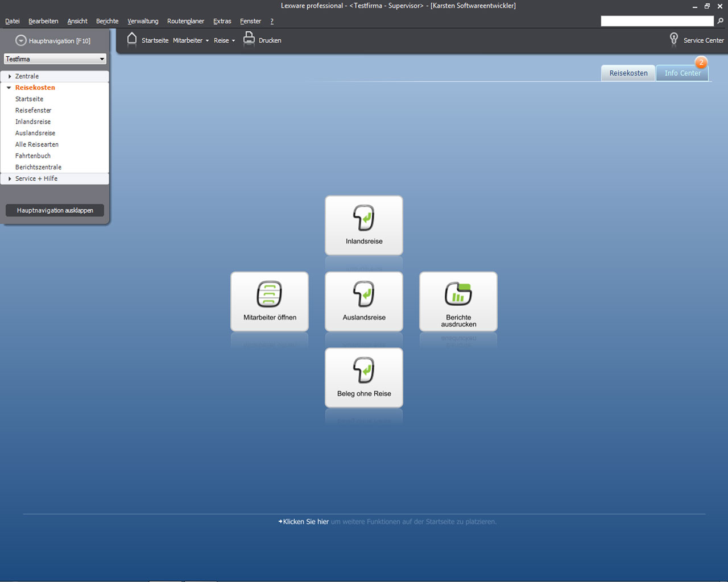Switch to the Info Center tab
This screenshot has width=728, height=582.
[x=682, y=73]
